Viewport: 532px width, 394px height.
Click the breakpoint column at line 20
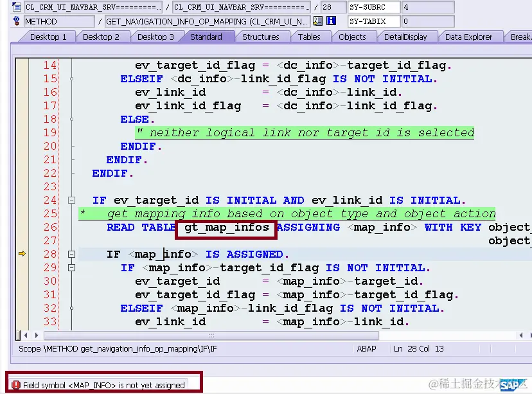(22, 147)
